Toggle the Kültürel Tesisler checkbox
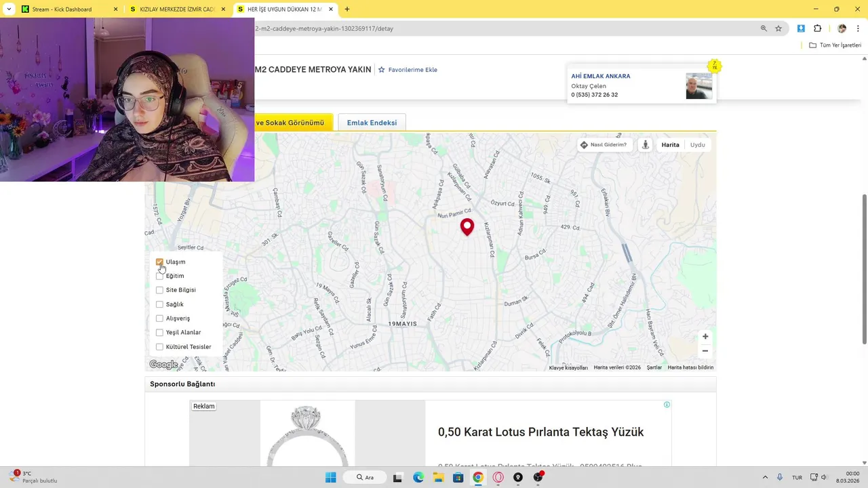The height and width of the screenshot is (488, 868). pos(159,347)
